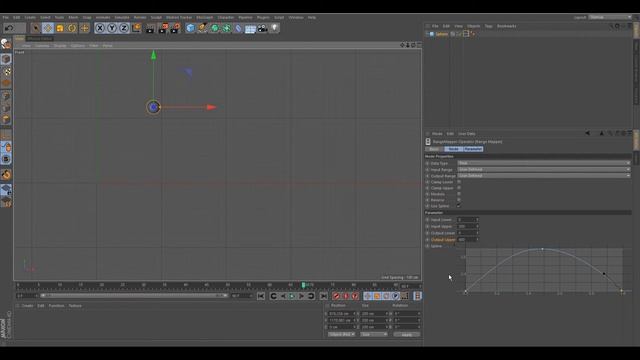Disable the Use Spline checkbox
640x360 pixels.
point(459,206)
